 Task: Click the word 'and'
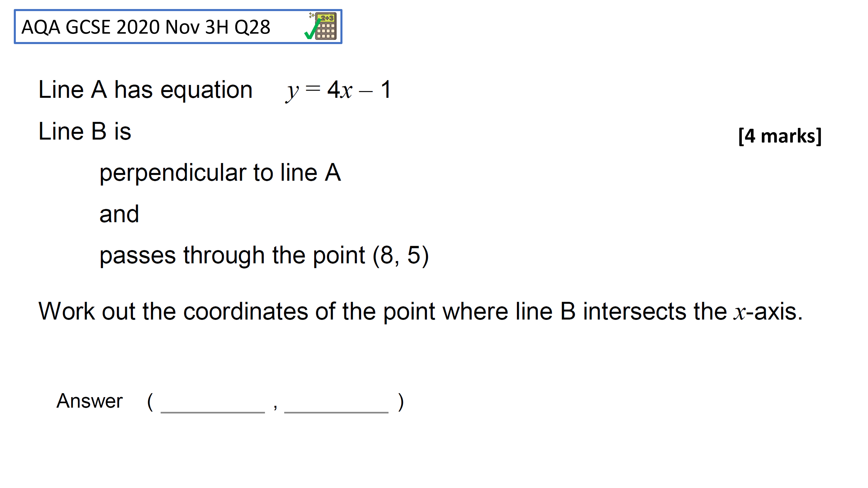(x=119, y=214)
